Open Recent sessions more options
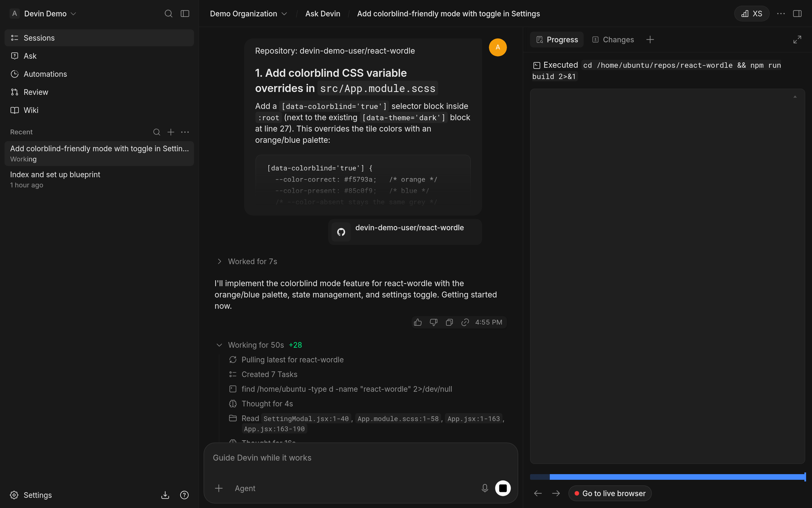812x508 pixels. point(185,132)
